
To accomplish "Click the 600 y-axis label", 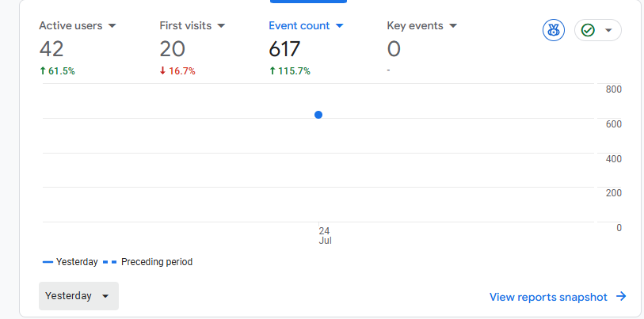I will tap(614, 124).
